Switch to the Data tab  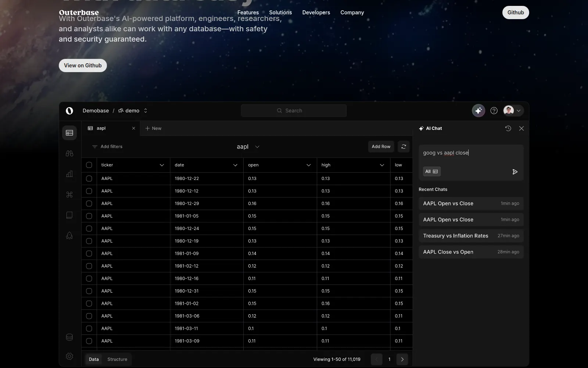click(x=94, y=359)
